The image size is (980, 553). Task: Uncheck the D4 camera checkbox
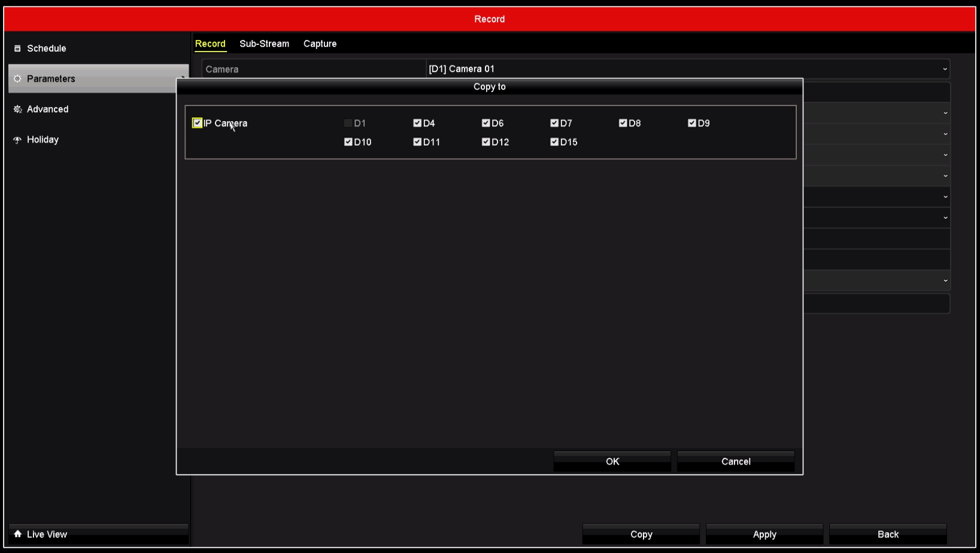(417, 123)
